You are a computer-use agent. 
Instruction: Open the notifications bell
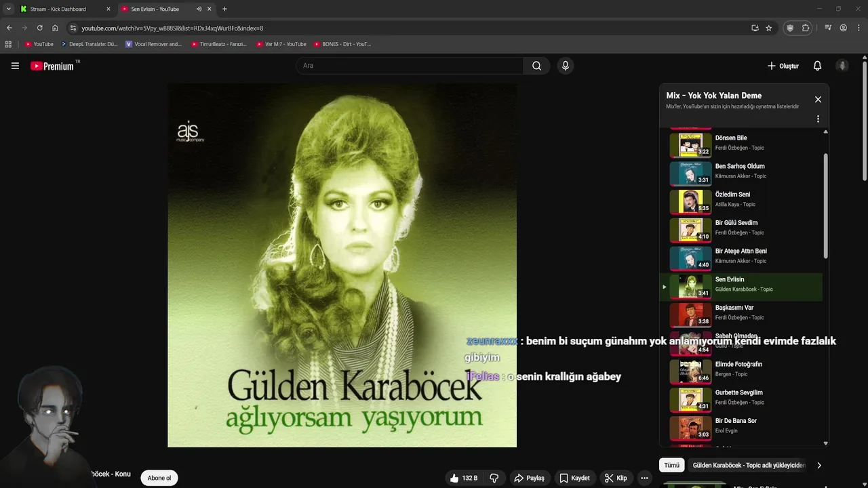coord(817,66)
